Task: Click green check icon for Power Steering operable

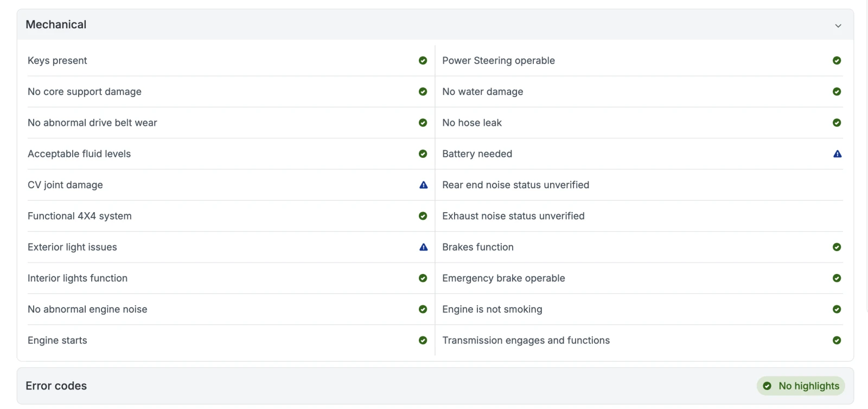Action: pos(837,61)
